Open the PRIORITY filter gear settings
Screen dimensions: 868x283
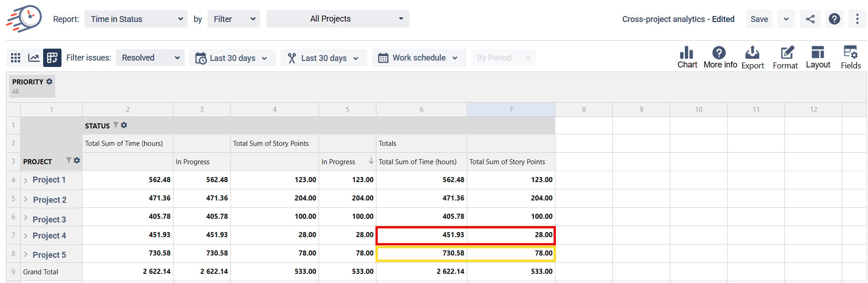click(x=49, y=82)
